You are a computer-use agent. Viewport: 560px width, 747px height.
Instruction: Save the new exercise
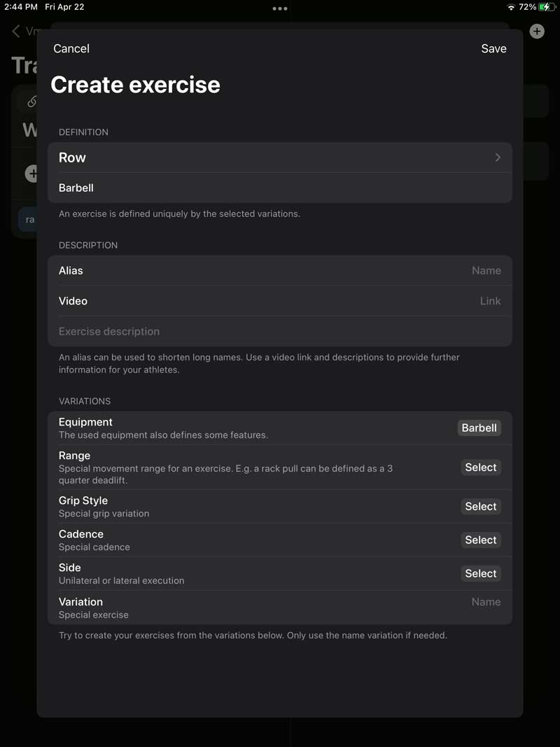tap(493, 48)
